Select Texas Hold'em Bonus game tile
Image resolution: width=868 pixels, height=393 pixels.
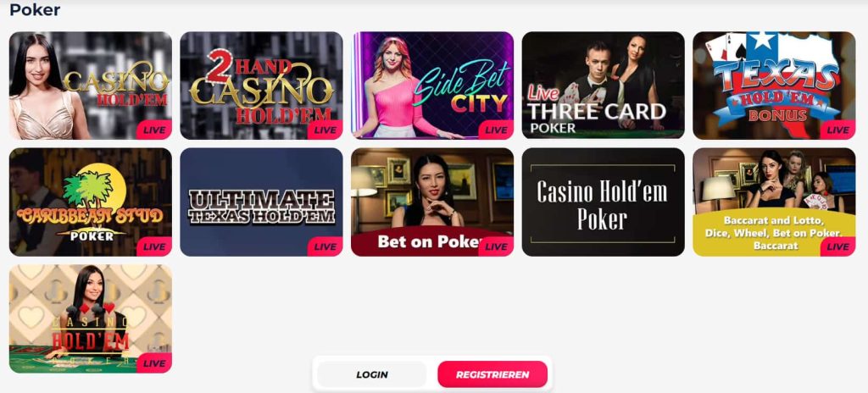(774, 86)
